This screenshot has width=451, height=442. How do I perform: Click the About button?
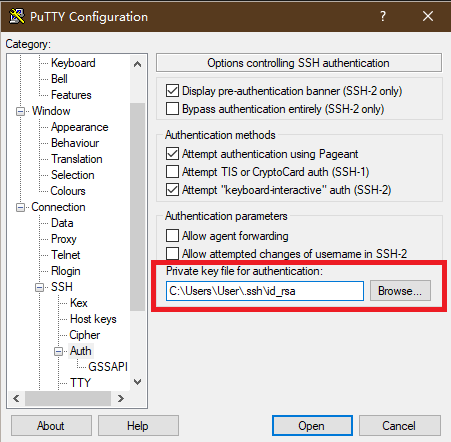pos(51,426)
